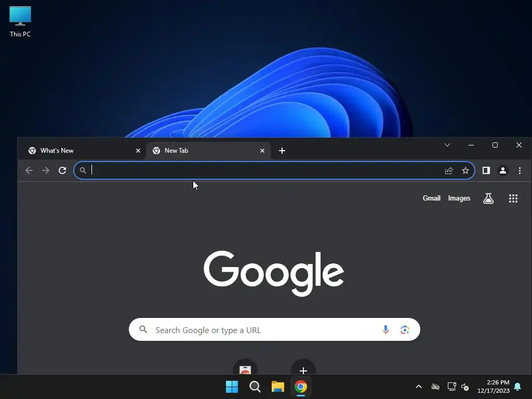Open the Chrome profile avatar
This screenshot has height=399, width=532.
503,170
